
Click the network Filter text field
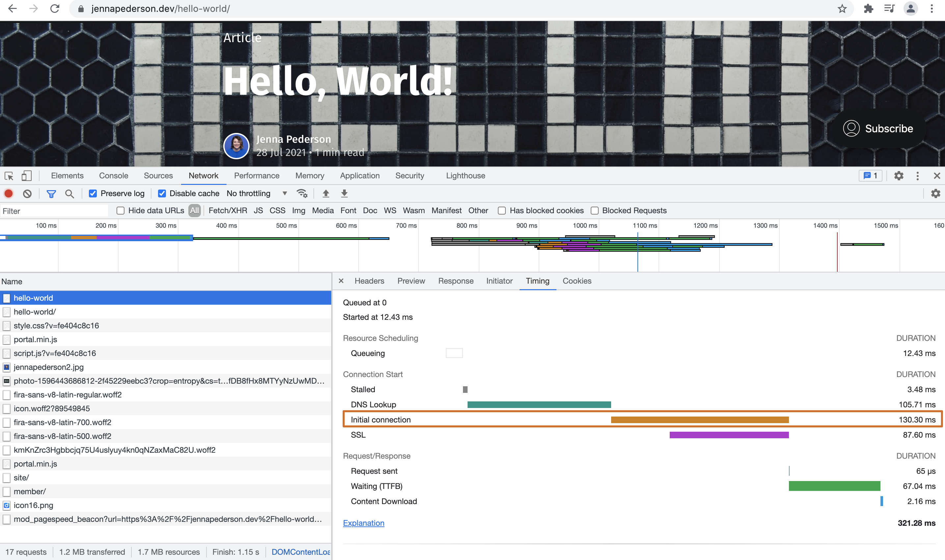(x=53, y=211)
